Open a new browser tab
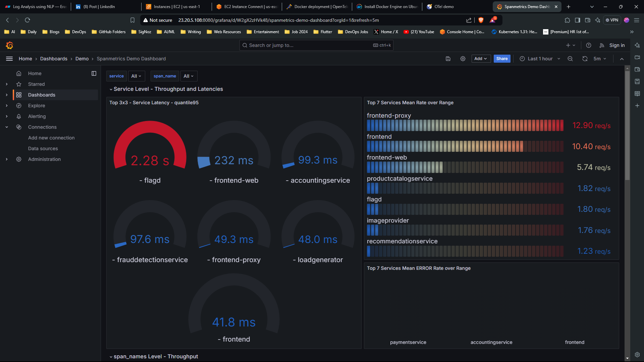 pos(569,7)
